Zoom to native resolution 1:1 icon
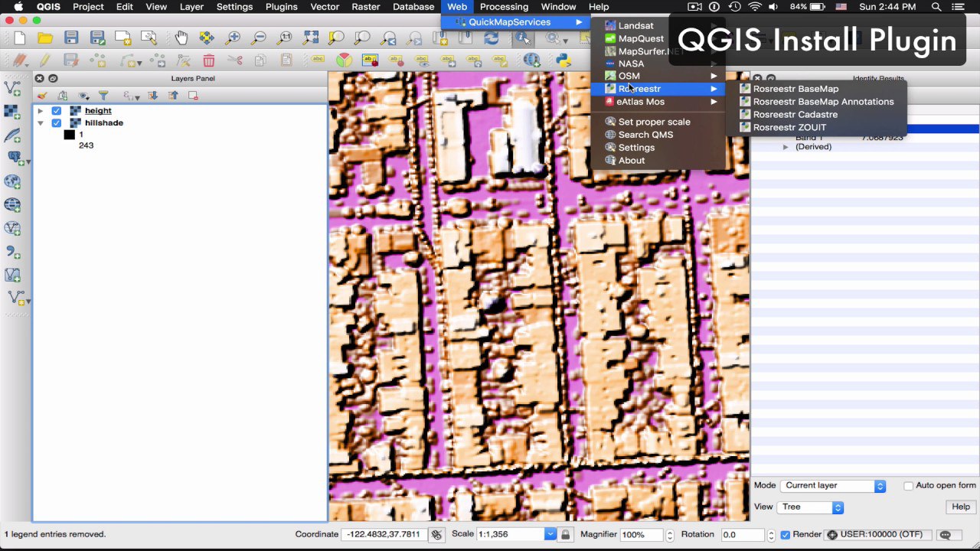The image size is (980, 551). coord(285,37)
